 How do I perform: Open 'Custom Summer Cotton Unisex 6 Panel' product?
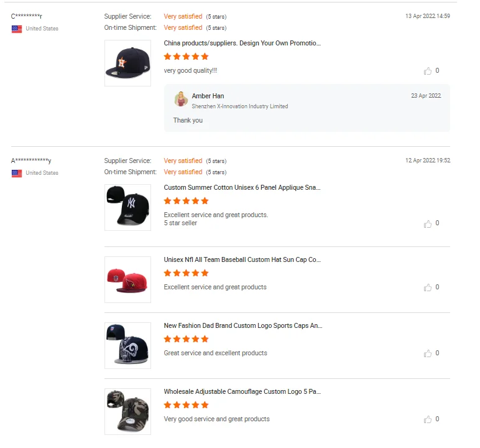click(x=242, y=187)
